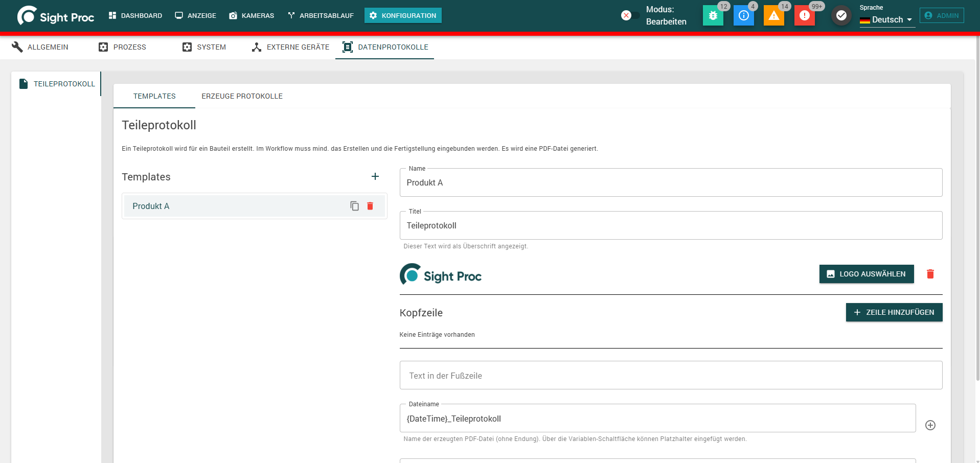Focus the Titel input field
This screenshot has height=463, width=980.
pos(671,225)
